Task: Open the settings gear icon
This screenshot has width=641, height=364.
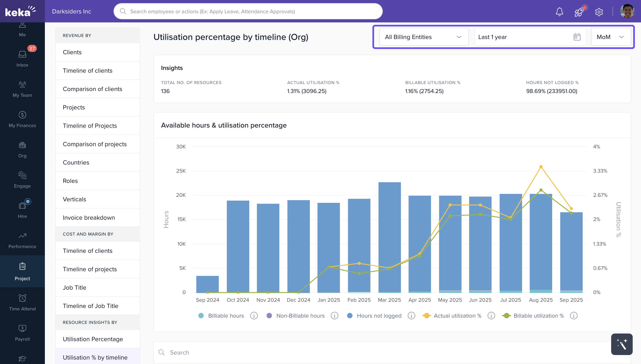Action: (x=599, y=12)
